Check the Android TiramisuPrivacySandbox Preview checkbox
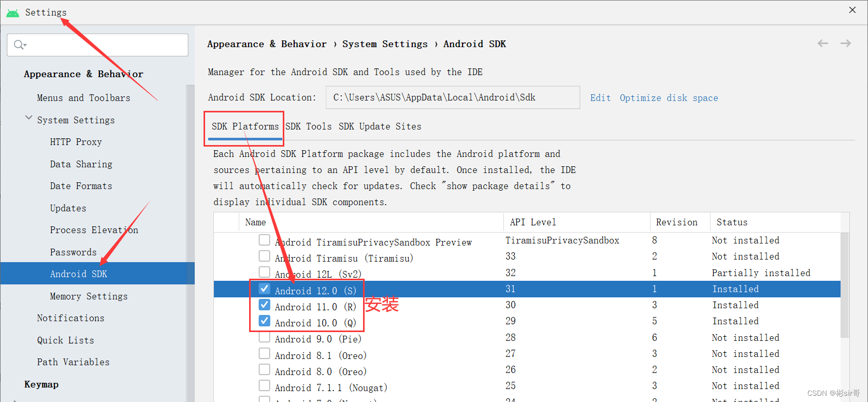Screen dimensions: 868x402 (x=265, y=240)
